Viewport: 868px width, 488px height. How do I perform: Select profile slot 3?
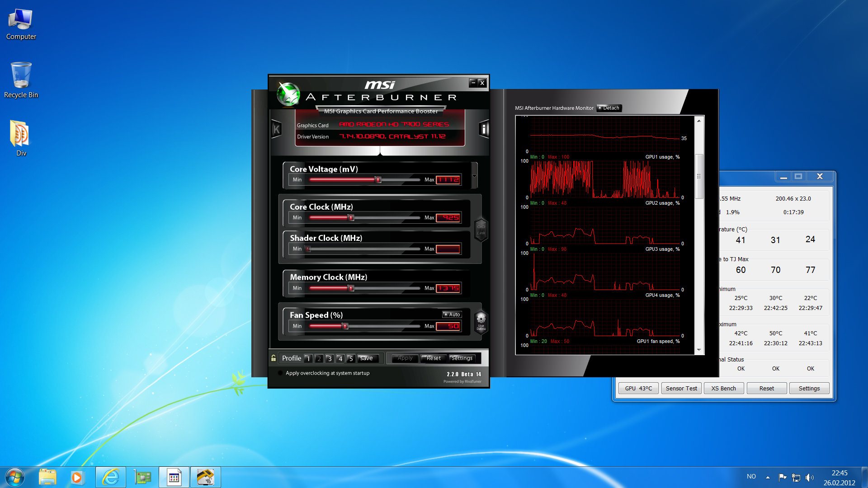(330, 358)
